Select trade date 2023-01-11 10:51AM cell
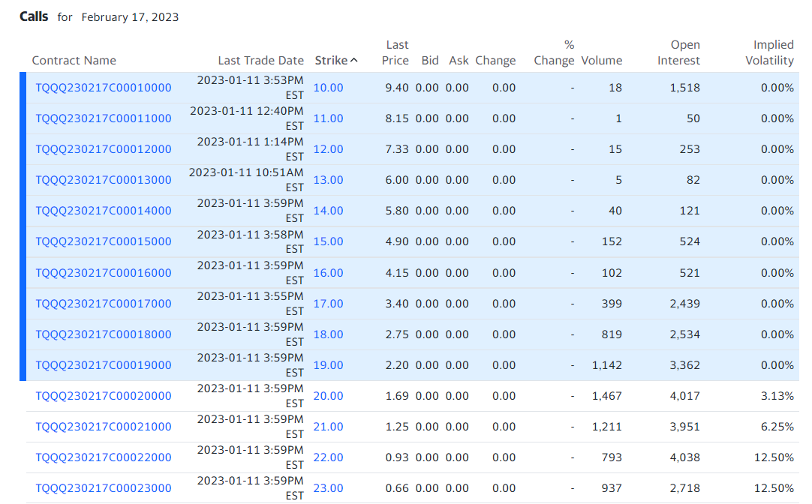 pyautogui.click(x=246, y=180)
